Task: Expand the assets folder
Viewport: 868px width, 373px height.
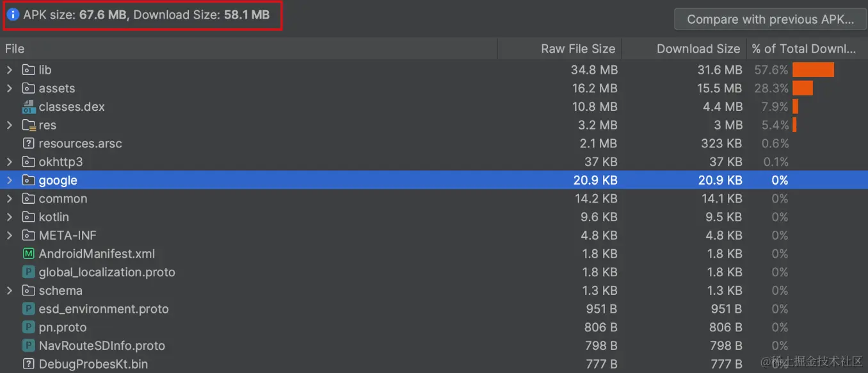Action: (10, 88)
